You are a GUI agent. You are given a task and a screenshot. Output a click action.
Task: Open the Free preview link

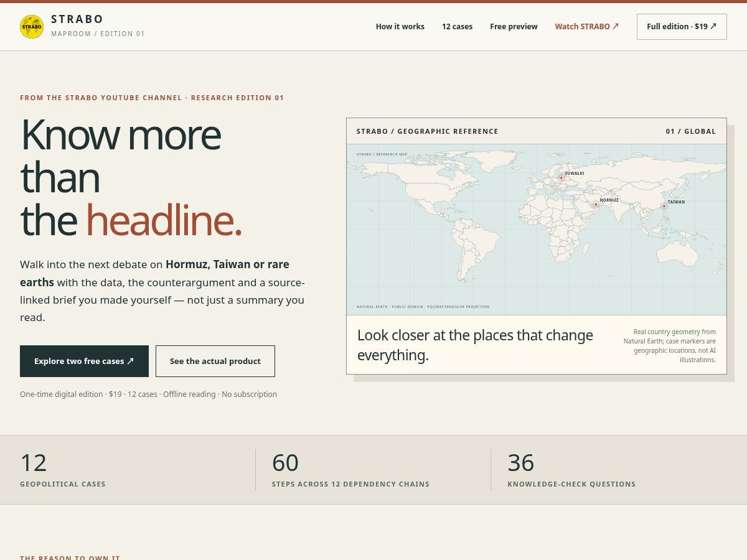coord(514,27)
